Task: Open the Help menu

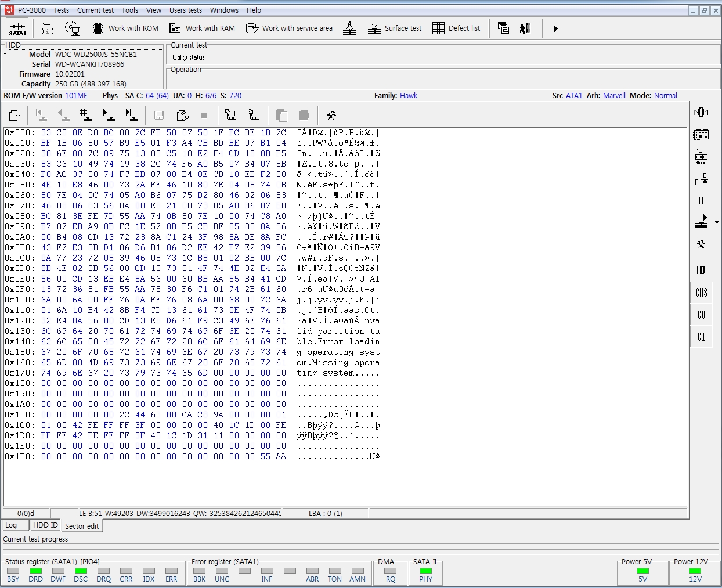Action: tap(254, 10)
